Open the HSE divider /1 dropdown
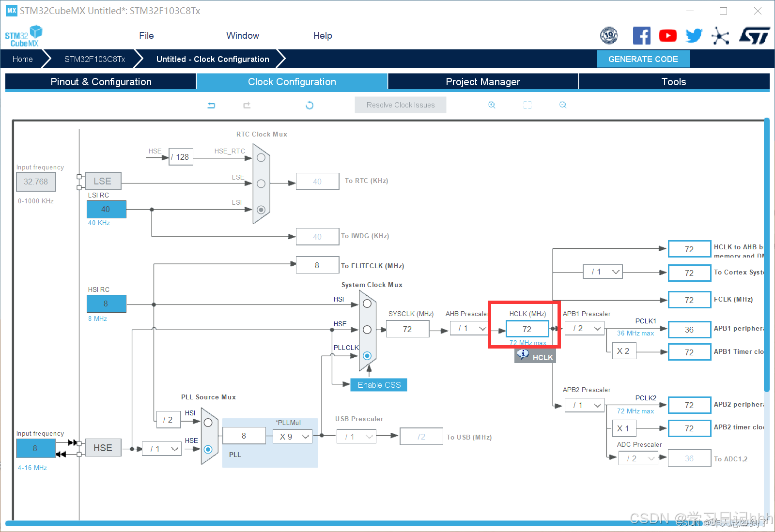The height and width of the screenshot is (532, 775). coord(162,449)
